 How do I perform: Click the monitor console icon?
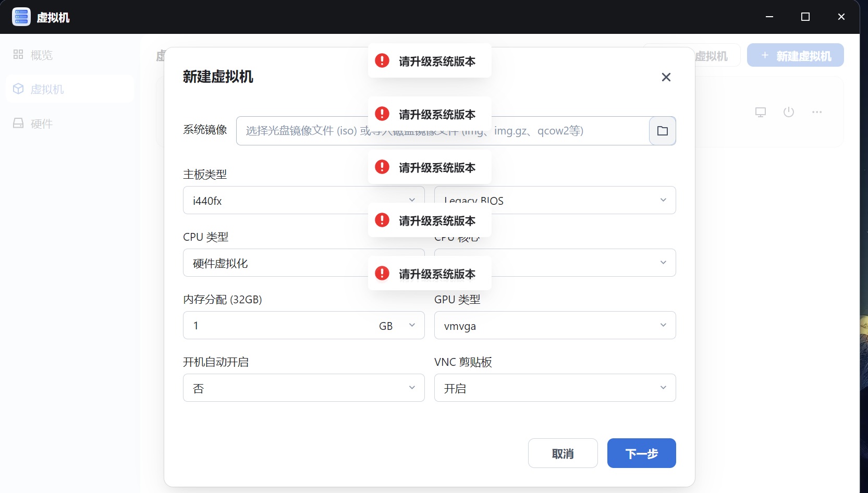pos(761,112)
